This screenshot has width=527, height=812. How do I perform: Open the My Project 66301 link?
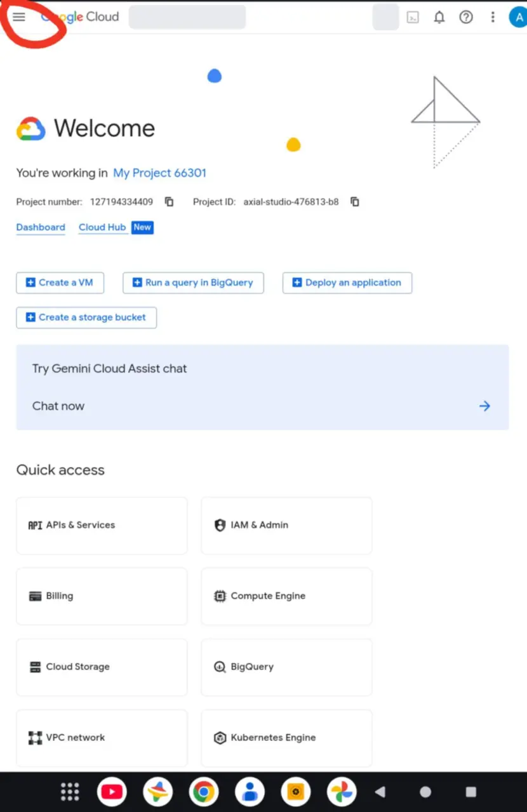(x=159, y=173)
